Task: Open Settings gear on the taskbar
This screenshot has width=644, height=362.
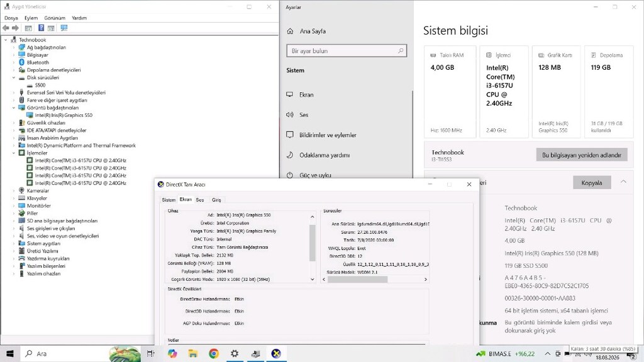Action: coord(235,353)
